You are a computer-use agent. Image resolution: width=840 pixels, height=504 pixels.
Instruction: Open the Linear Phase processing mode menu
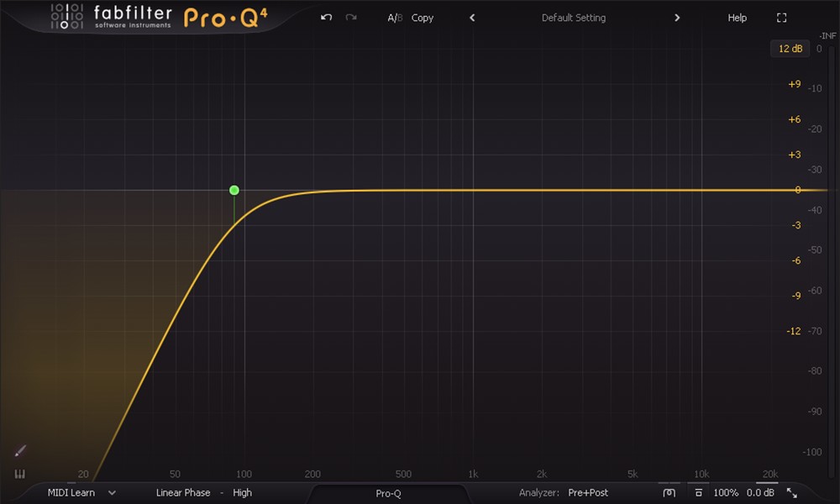point(183,493)
